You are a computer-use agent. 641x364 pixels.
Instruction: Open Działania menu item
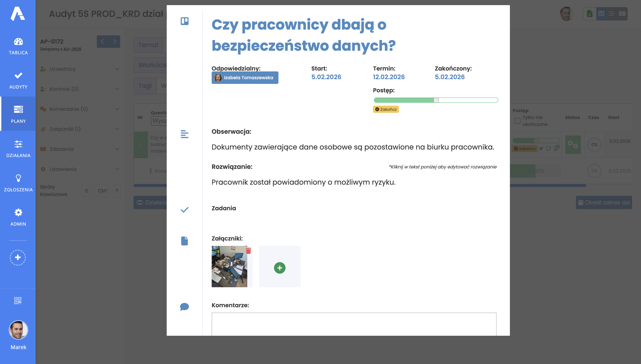[18, 149]
